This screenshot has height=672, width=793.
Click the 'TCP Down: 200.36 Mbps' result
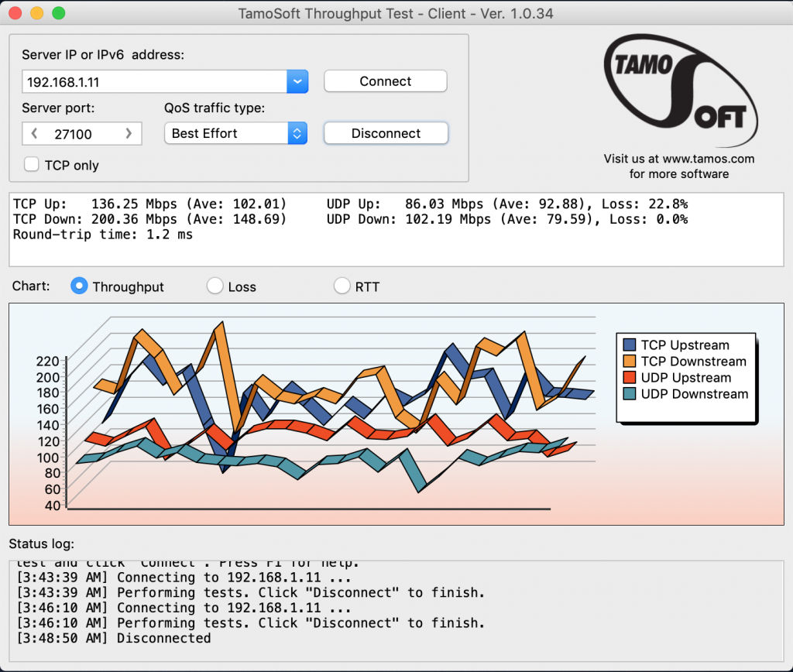(95, 219)
